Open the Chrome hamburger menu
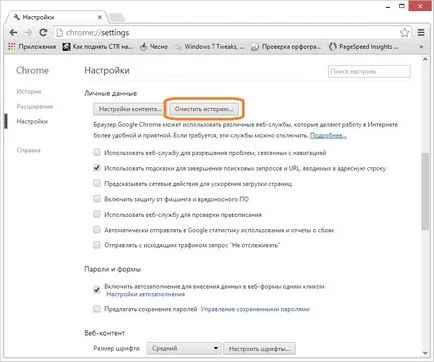 [x=421, y=32]
